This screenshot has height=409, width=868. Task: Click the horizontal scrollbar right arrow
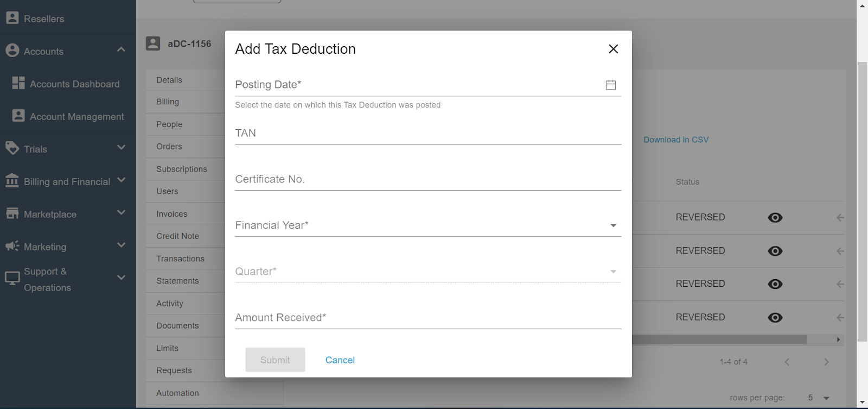coord(839,339)
